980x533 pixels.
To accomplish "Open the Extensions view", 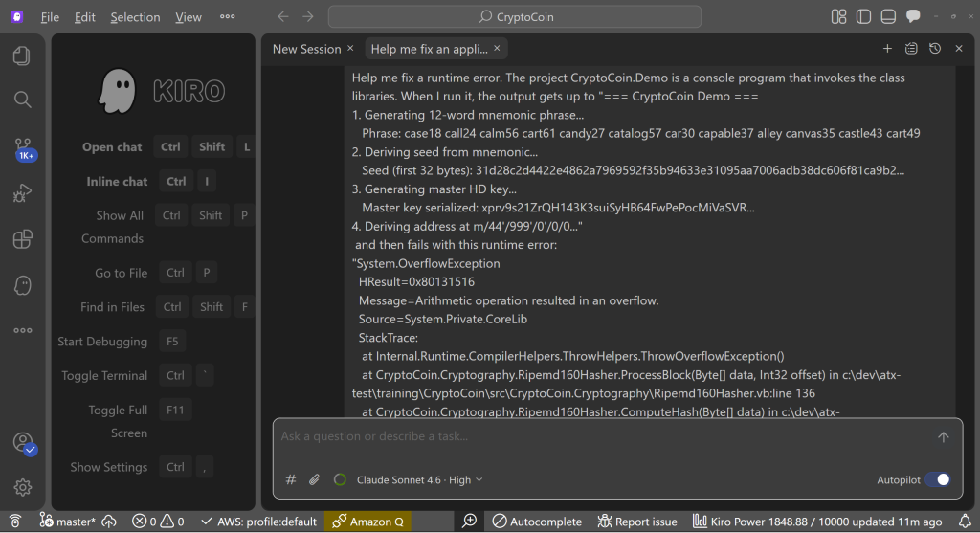I will pyautogui.click(x=22, y=238).
